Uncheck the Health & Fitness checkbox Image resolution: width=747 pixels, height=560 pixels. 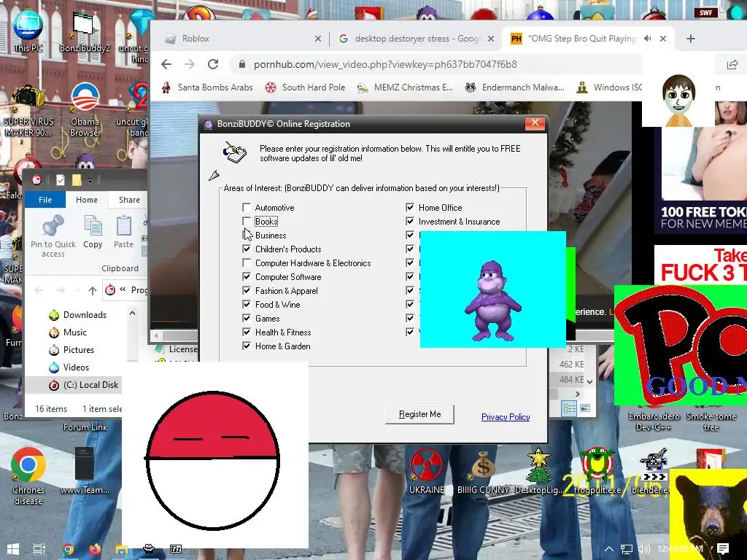pos(247,332)
